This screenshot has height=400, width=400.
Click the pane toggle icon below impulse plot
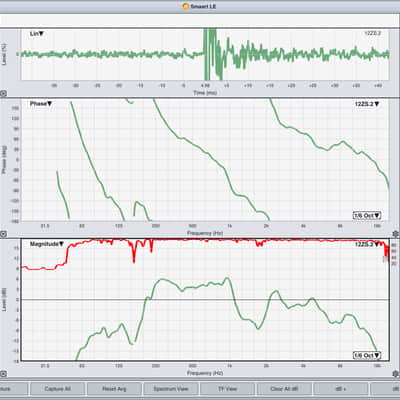3,94
